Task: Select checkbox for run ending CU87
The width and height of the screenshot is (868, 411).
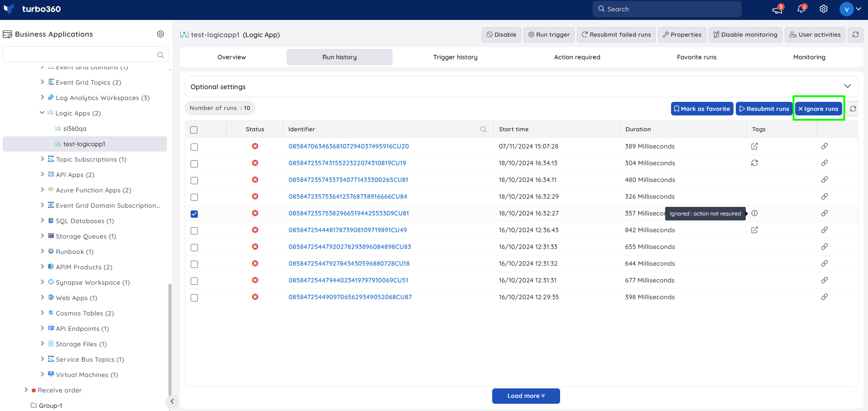Action: coord(194,298)
